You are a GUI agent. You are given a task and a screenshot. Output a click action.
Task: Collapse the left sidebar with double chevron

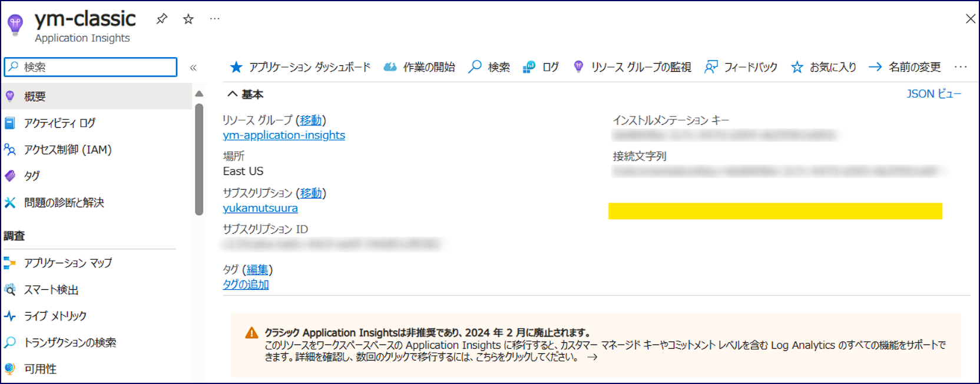[193, 68]
